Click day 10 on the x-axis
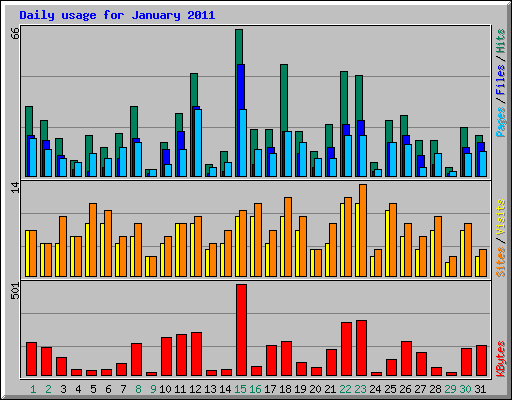 pyautogui.click(x=165, y=389)
